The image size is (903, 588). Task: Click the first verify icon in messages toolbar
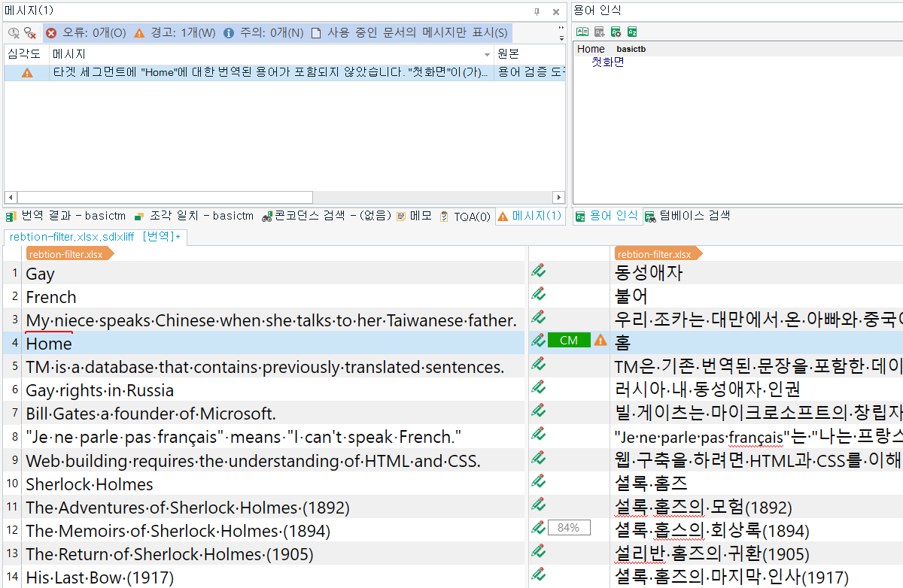[x=13, y=33]
